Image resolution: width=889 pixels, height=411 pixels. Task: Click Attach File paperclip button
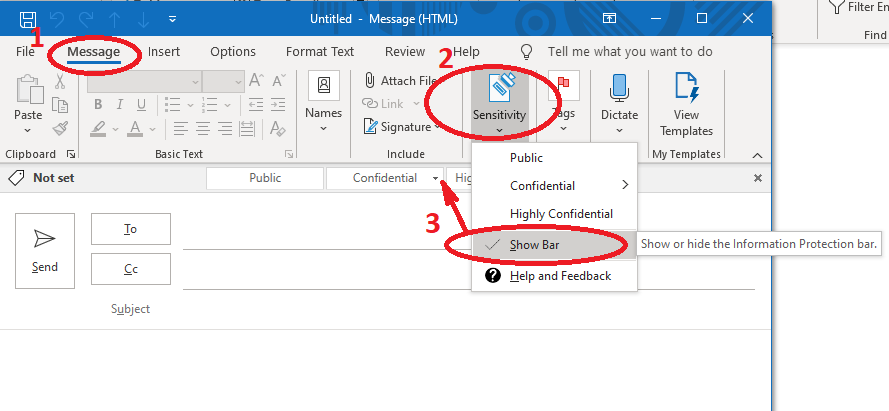click(400, 80)
